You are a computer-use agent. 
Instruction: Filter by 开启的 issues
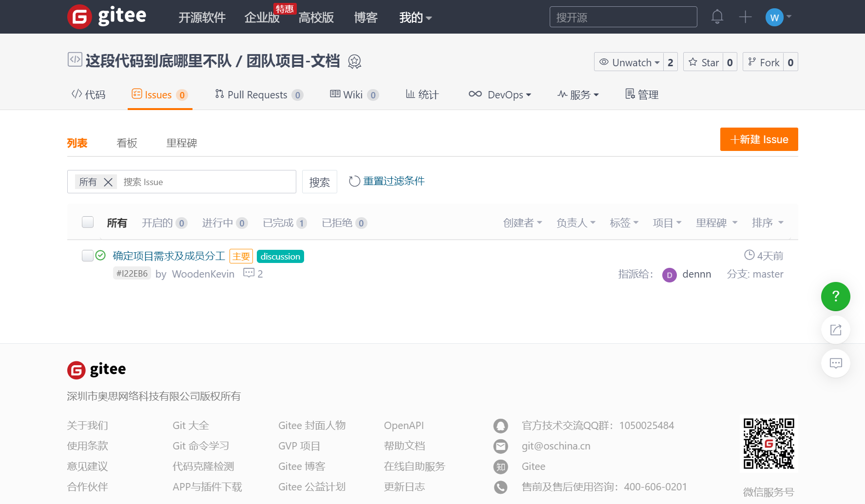click(164, 223)
